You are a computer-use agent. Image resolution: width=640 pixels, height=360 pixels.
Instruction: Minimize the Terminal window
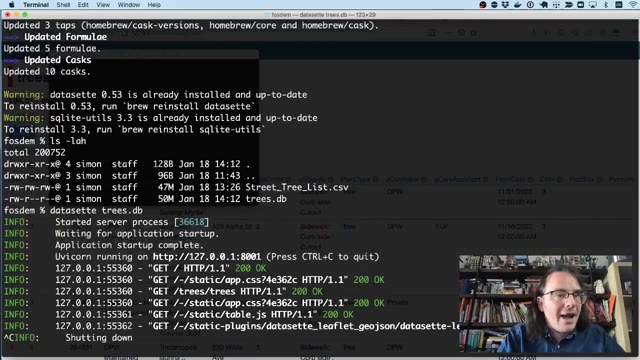click(16, 14)
